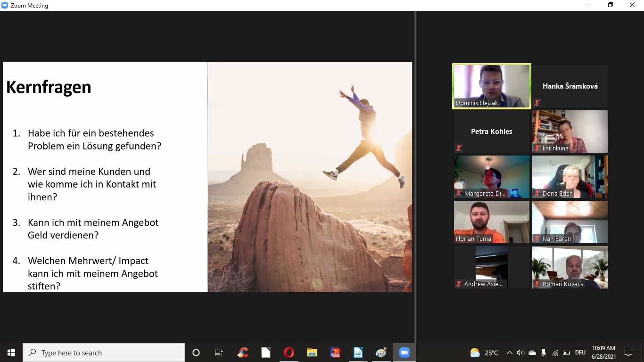Click the taskbar search box
This screenshot has height=362, width=644.
pyautogui.click(x=104, y=353)
